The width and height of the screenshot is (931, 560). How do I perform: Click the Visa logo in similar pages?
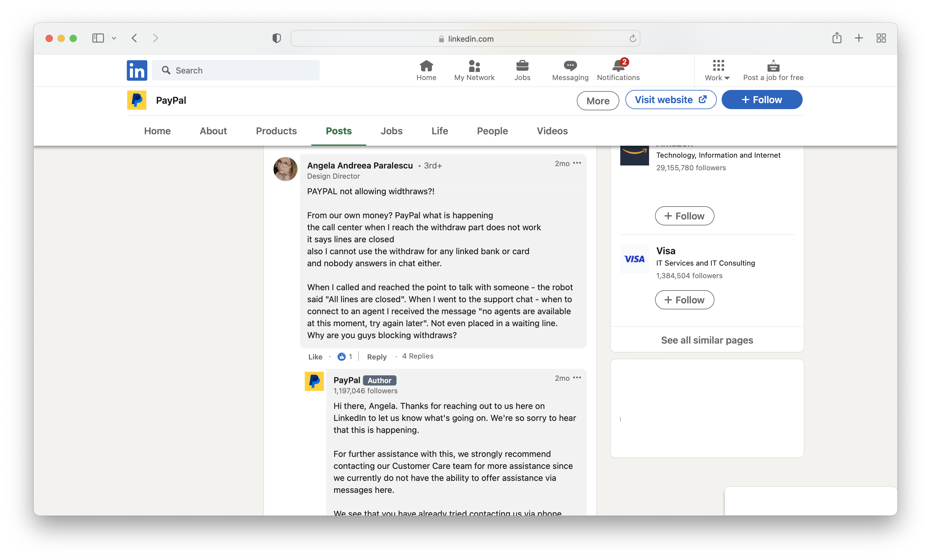(634, 259)
